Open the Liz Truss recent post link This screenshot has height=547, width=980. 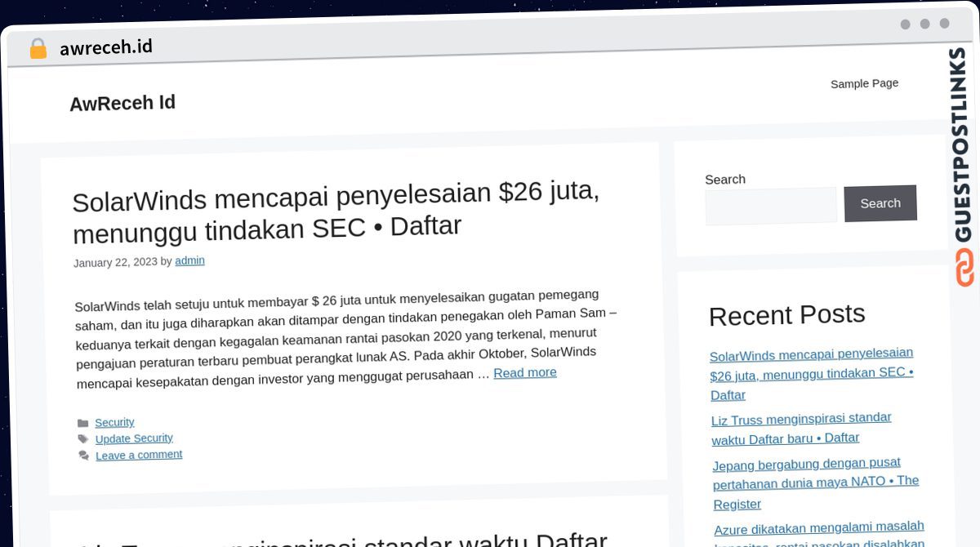point(800,429)
